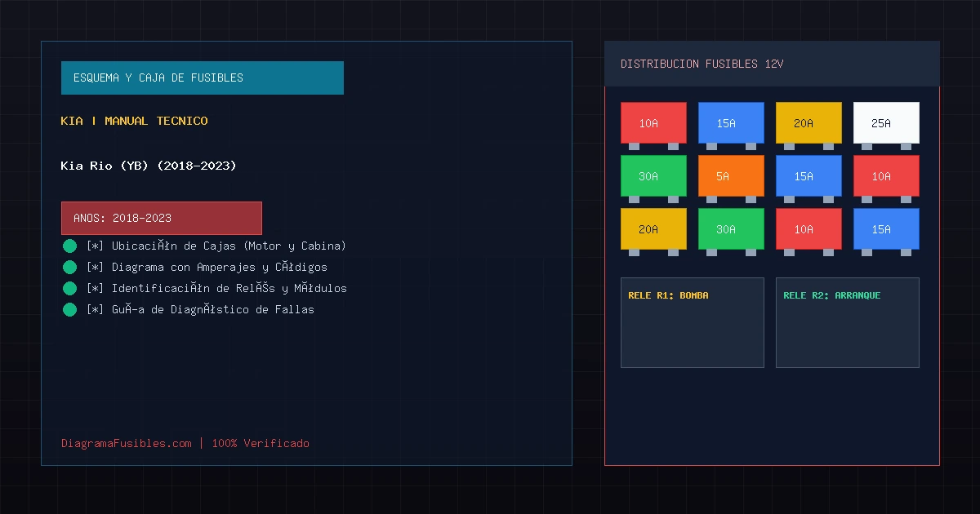
Task: Click the blue 15A fuse right of the 5A fuse
Action: (808, 175)
